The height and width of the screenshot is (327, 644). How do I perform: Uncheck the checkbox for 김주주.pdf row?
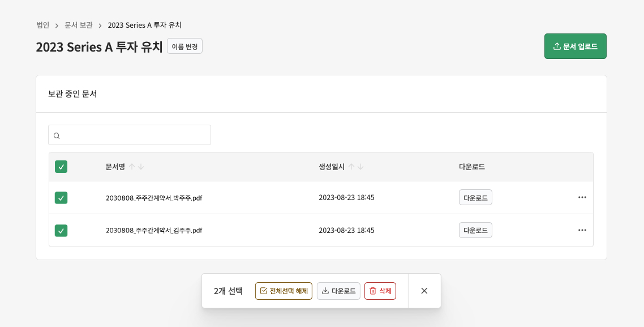(x=61, y=230)
